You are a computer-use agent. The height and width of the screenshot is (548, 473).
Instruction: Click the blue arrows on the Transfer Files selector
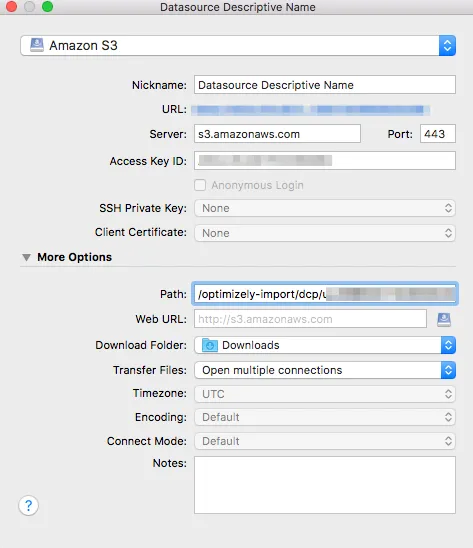448,370
